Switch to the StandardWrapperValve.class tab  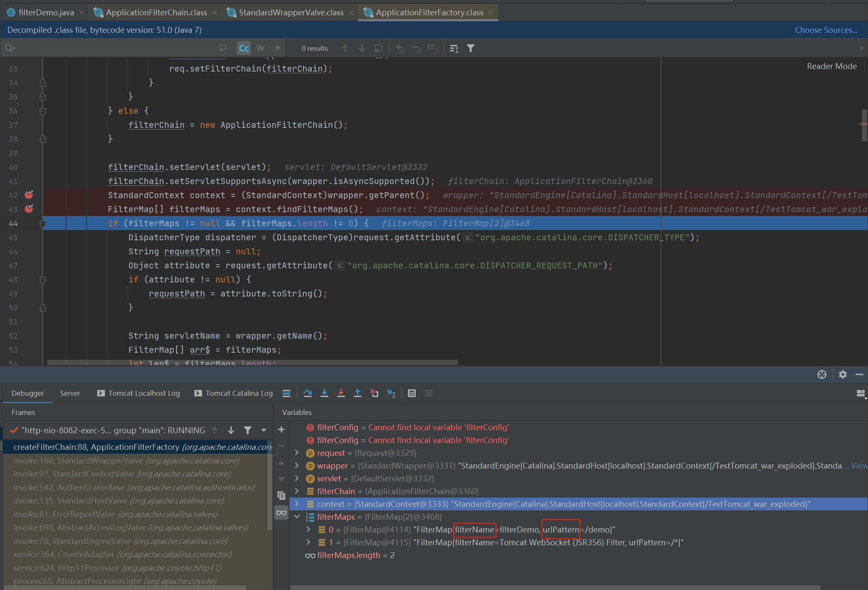tap(291, 12)
